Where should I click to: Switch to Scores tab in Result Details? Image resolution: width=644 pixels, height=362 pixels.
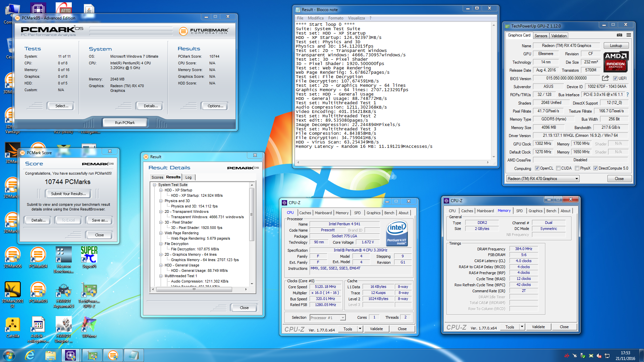[157, 177]
